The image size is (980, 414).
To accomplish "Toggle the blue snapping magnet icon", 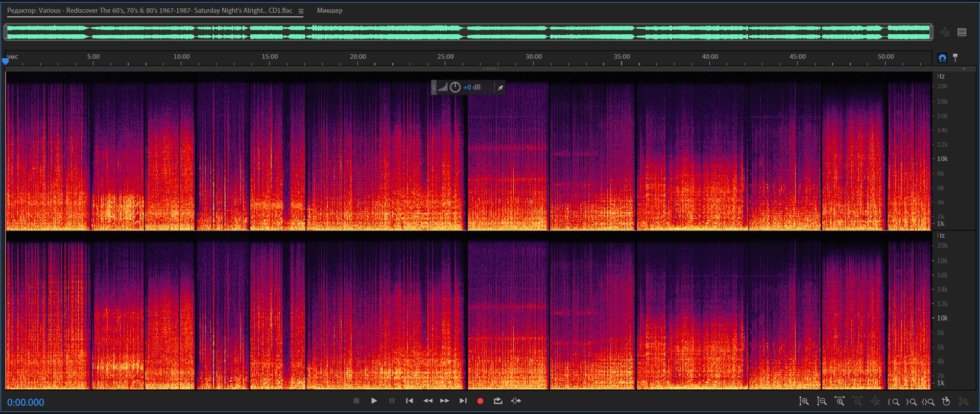I will point(942,58).
